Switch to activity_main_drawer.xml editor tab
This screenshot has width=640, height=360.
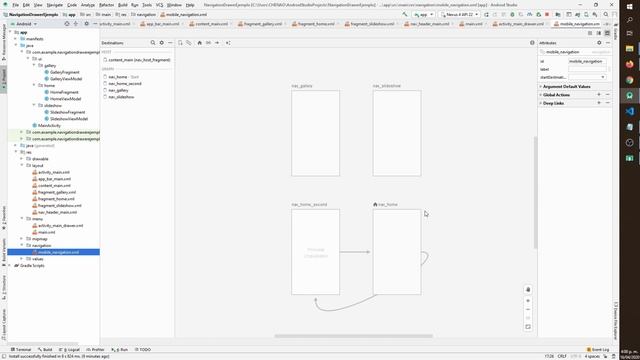pyautogui.click(x=520, y=24)
